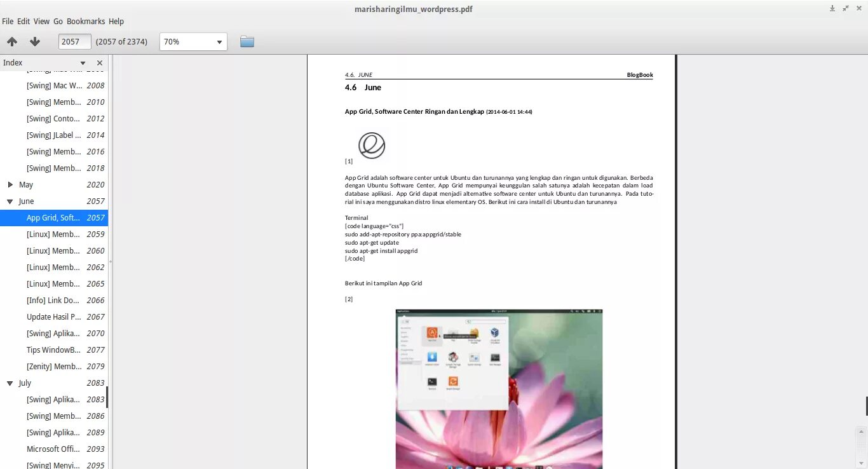Expand the May section in index
The width and height of the screenshot is (868, 469).
(x=10, y=185)
